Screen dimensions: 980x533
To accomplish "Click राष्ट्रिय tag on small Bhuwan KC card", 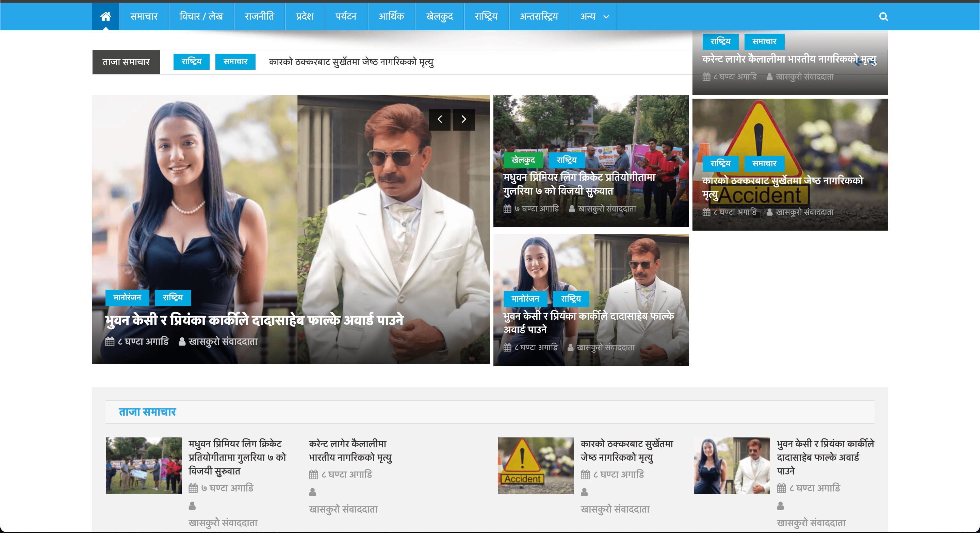I will pyautogui.click(x=571, y=299).
